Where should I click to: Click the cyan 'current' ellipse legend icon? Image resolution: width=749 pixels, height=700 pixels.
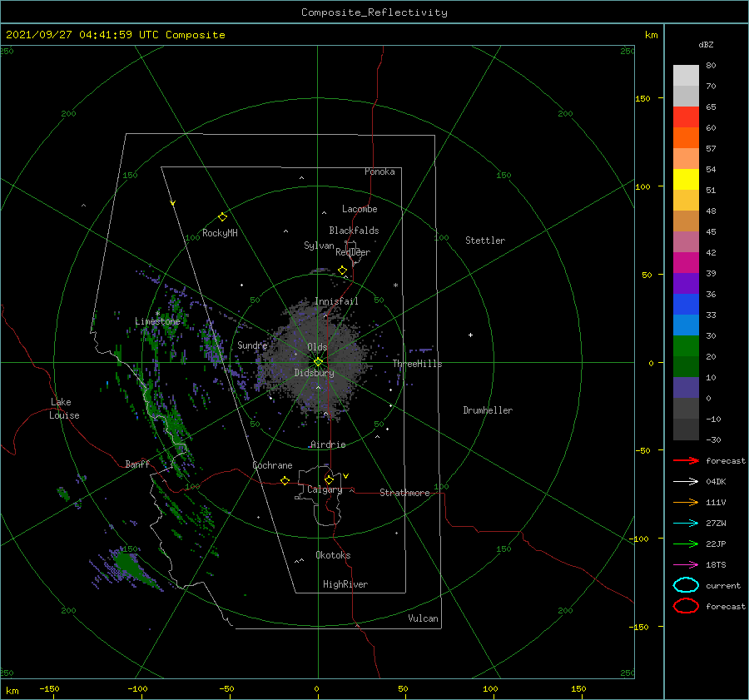click(x=686, y=585)
